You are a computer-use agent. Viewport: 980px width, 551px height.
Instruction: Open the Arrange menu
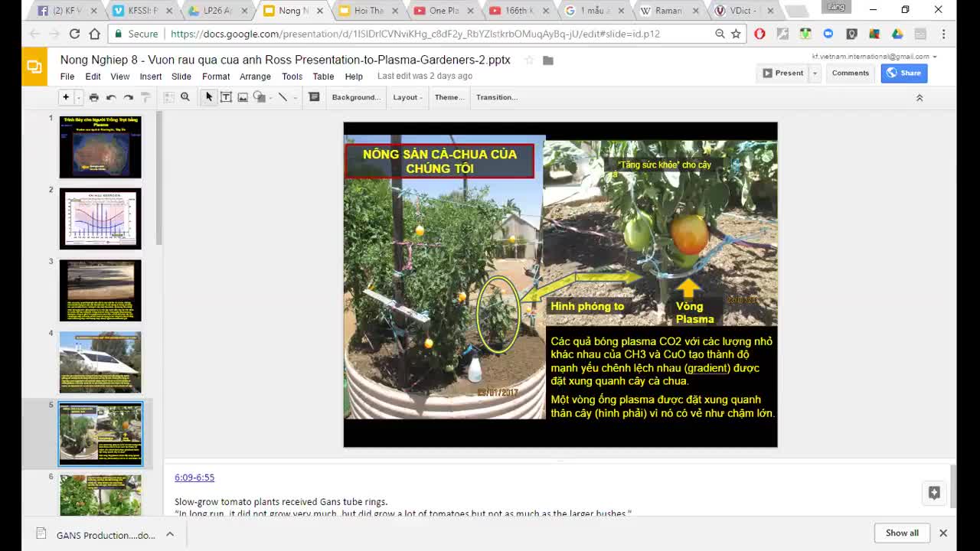coord(255,77)
